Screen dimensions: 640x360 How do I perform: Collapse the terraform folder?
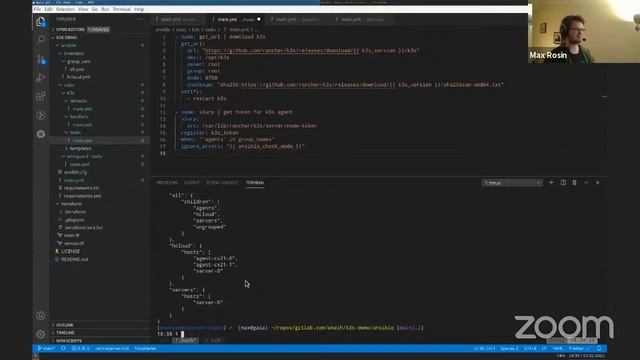click(x=71, y=204)
